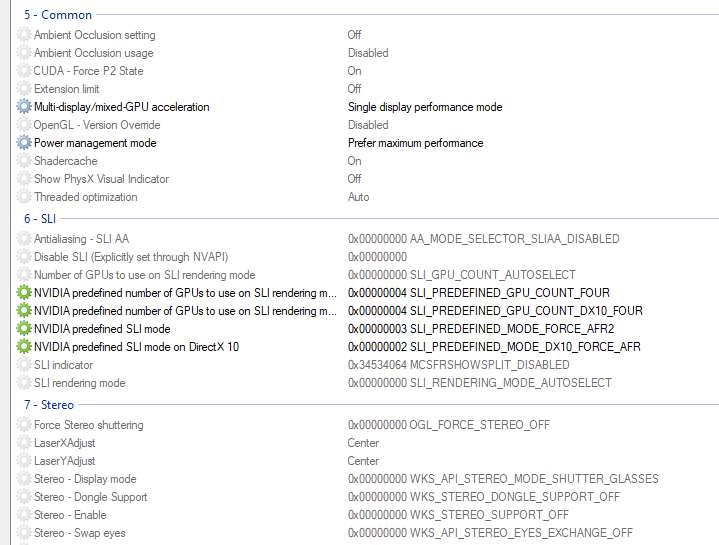Open the SLI_PREDEFINED_MODE_FORCE_AFR2 value field

pyautogui.click(x=481, y=329)
